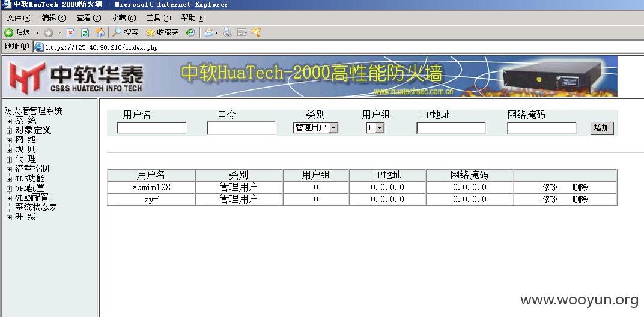Click the 防火墙管理系统 sidebar heading
Viewport: 644px width, 317px height.
34,111
